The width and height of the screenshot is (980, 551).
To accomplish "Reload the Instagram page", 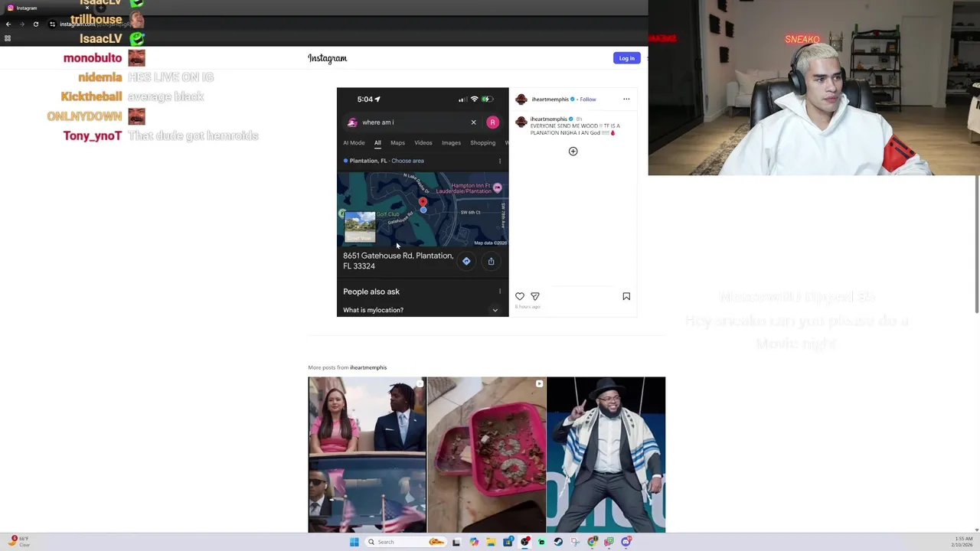I will point(35,24).
